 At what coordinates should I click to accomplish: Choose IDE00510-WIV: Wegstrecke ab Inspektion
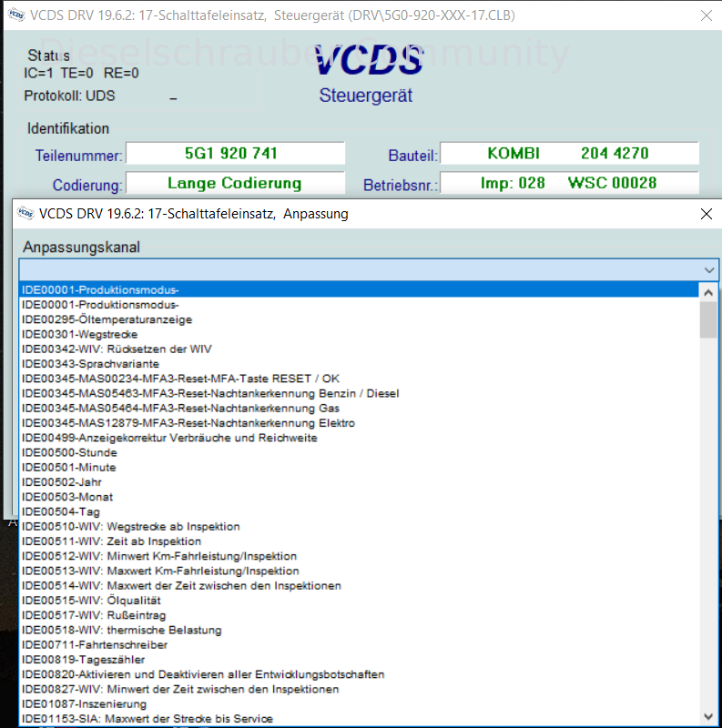coord(359,527)
